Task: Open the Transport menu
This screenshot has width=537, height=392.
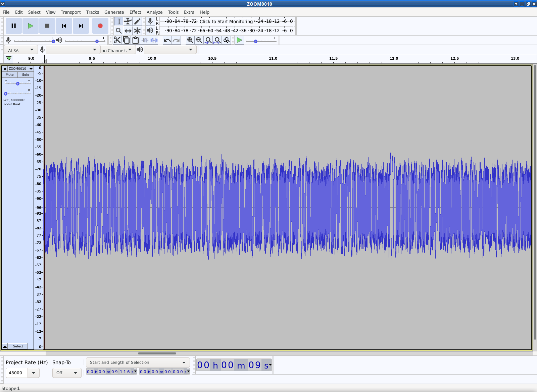Action: [x=70, y=12]
